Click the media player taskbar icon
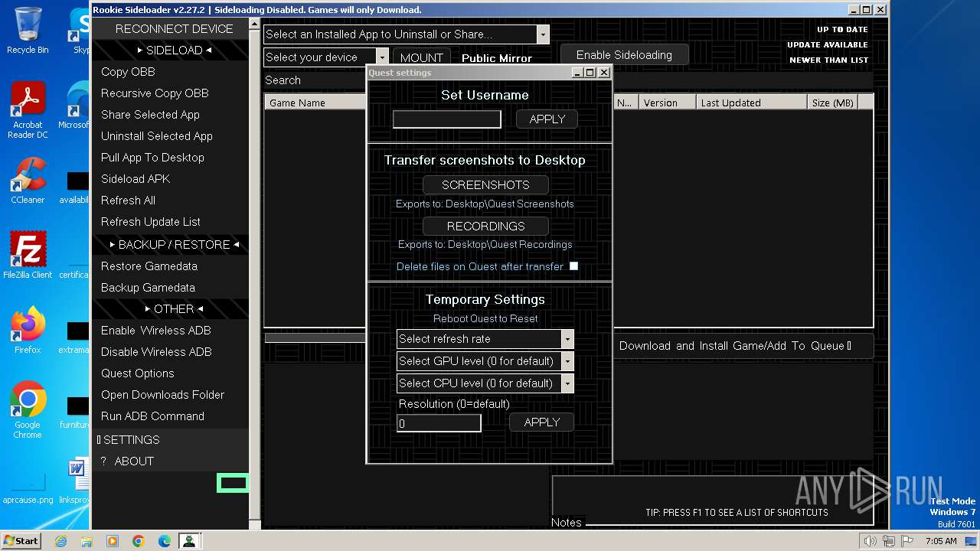980x551 pixels. (x=113, y=541)
